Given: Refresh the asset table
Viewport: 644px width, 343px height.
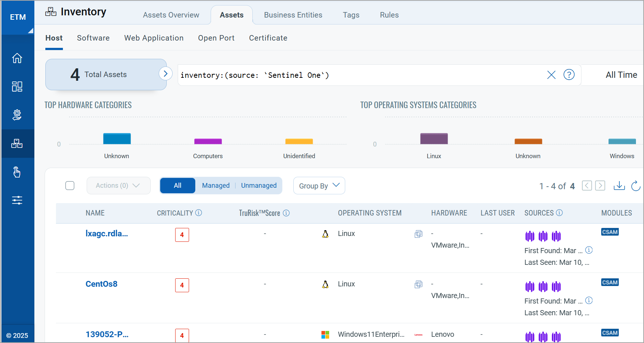Looking at the screenshot, I should (636, 186).
